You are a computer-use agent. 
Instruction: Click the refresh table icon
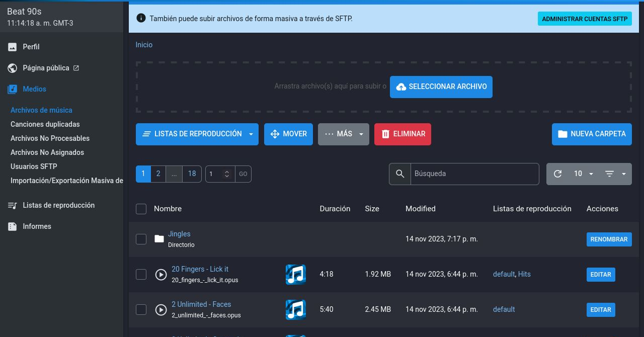pyautogui.click(x=557, y=174)
